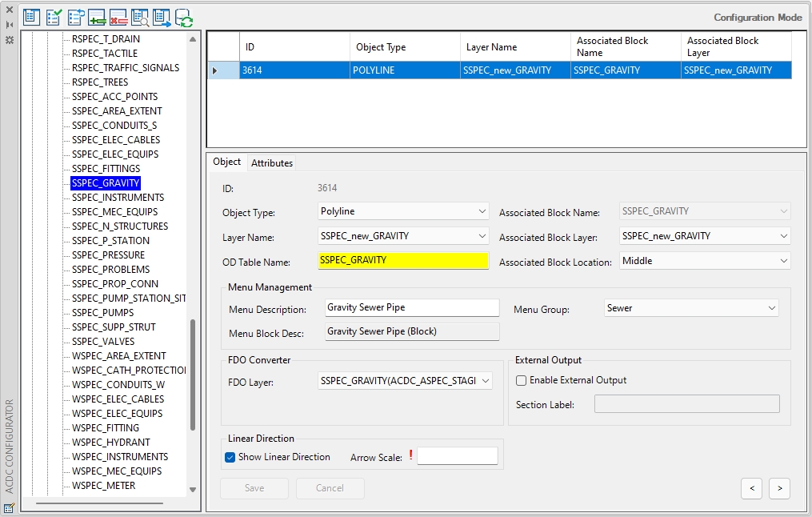
Task: Click Associated Block Name column header
Action: 626,46
